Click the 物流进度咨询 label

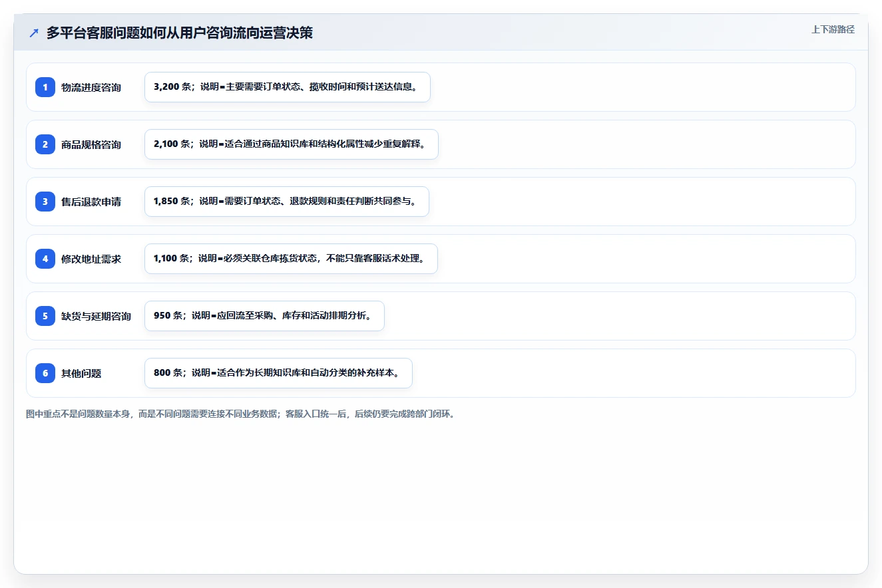(x=91, y=87)
